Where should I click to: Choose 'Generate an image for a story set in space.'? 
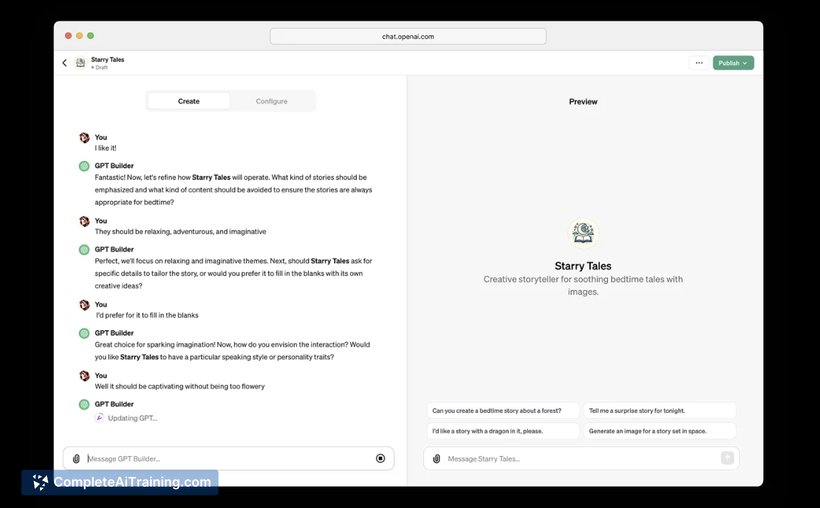(x=659, y=431)
